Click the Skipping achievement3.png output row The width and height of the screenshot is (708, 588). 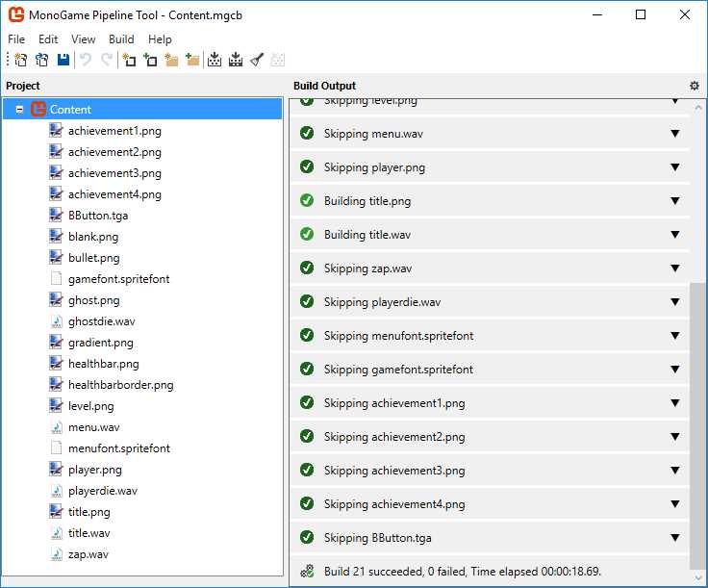490,471
